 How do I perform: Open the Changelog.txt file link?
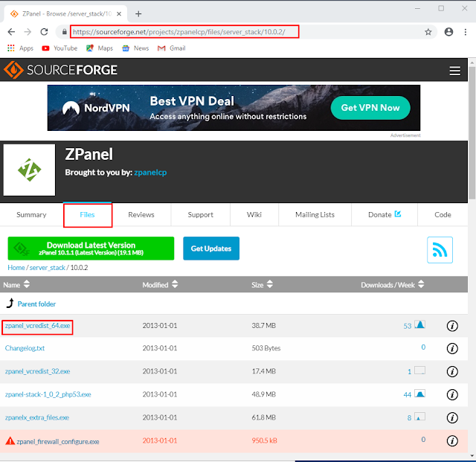pos(25,348)
